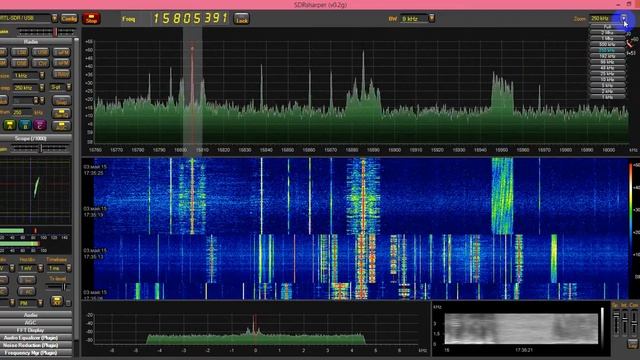Adjust the Scope panel horizontal slider
640x360 pixels.
(40, 149)
